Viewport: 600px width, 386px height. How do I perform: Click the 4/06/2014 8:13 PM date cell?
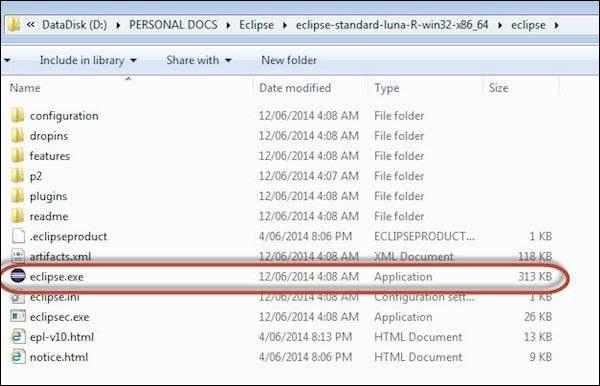305,337
